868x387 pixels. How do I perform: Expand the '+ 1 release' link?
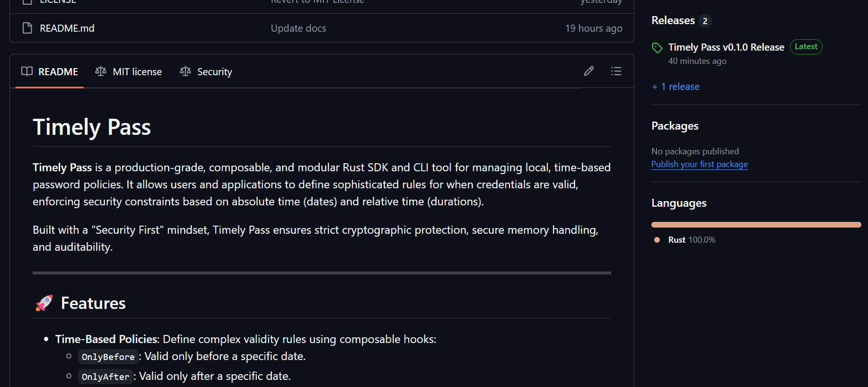pyautogui.click(x=675, y=87)
